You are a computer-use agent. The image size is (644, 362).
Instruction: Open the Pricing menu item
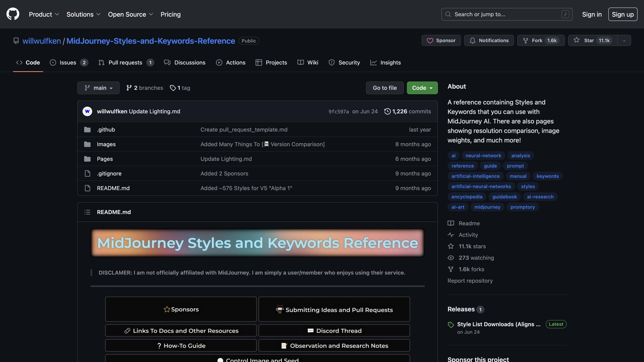tap(170, 14)
